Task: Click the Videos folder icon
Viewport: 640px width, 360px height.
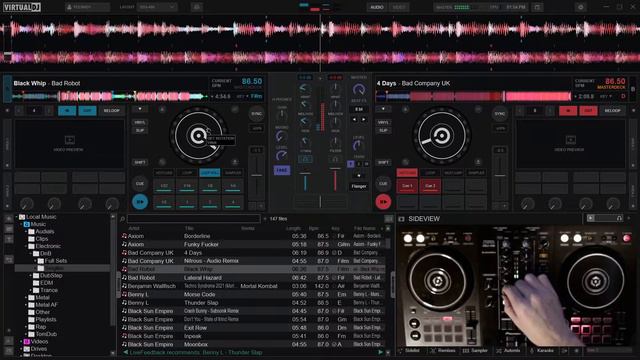Action: pos(27,342)
